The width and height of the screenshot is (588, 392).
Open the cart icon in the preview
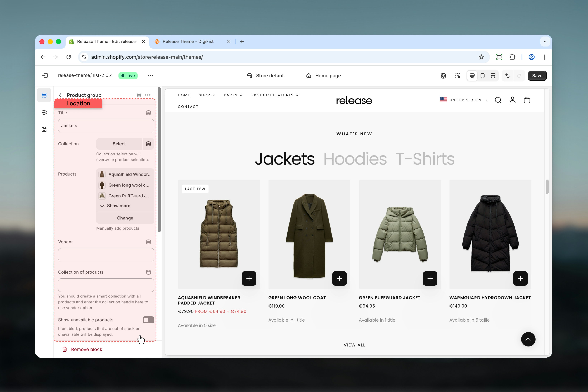pos(527,100)
